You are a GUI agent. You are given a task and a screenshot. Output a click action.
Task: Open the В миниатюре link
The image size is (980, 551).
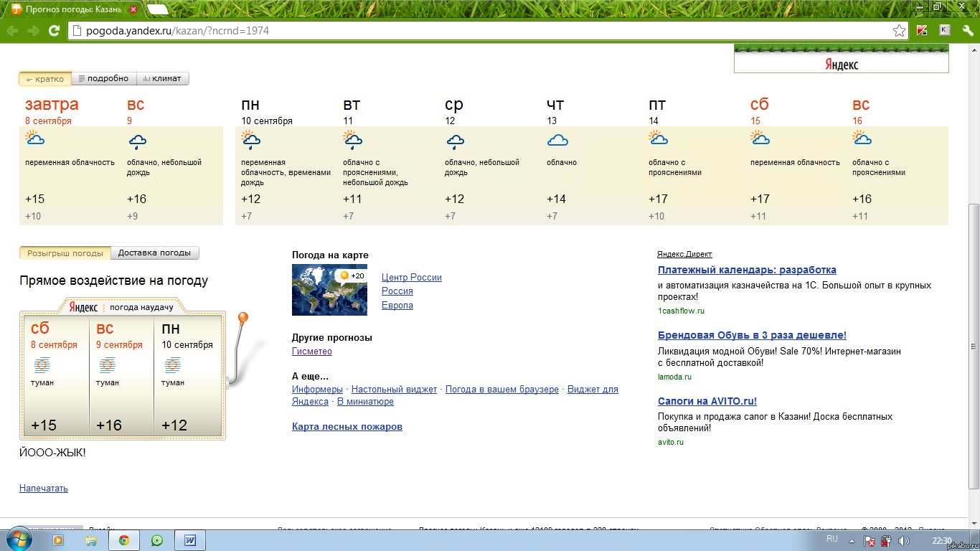coord(365,402)
